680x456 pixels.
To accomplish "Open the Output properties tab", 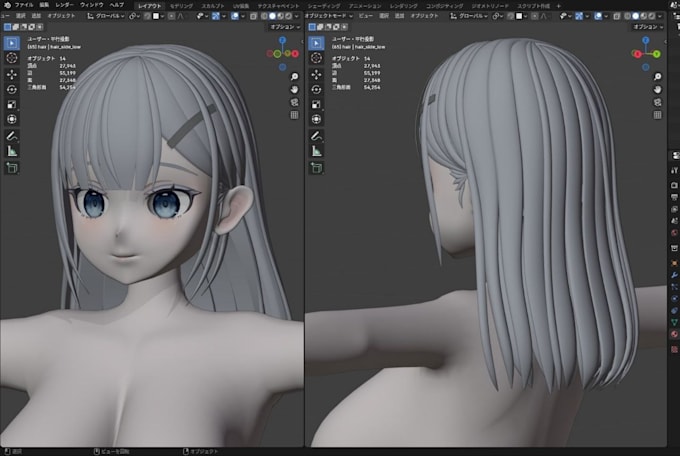I will click(674, 197).
